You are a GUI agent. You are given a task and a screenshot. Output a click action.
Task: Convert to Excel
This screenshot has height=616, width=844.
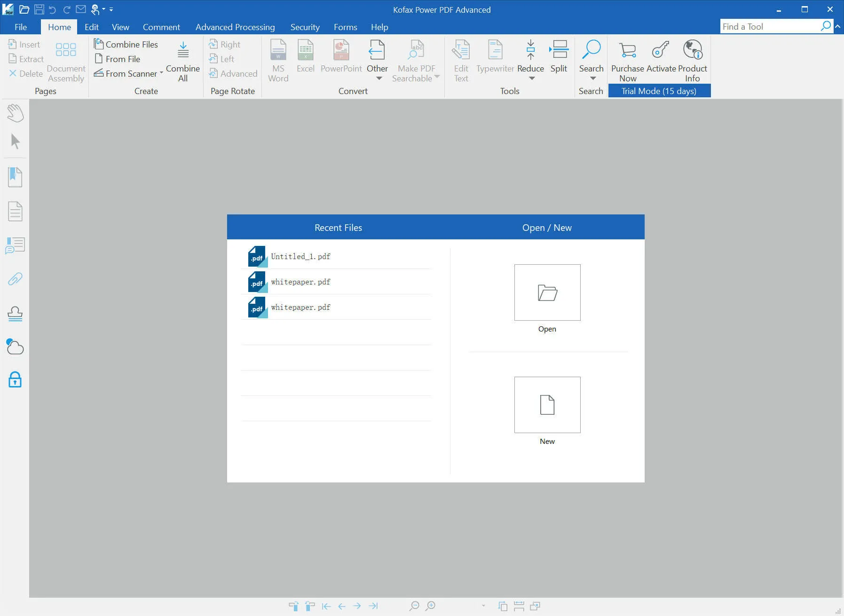pos(306,56)
